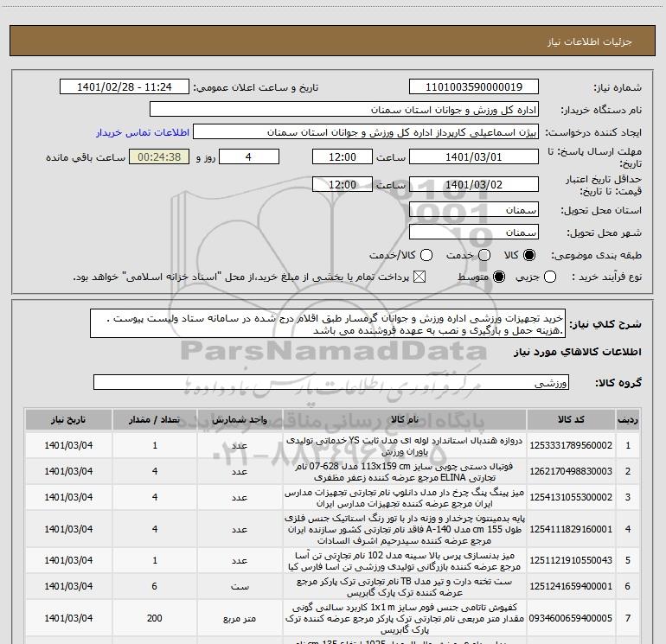Click the اطلاعات کالاهای مورد نیاز section heading
The height and width of the screenshot is (644, 666).
point(577,352)
